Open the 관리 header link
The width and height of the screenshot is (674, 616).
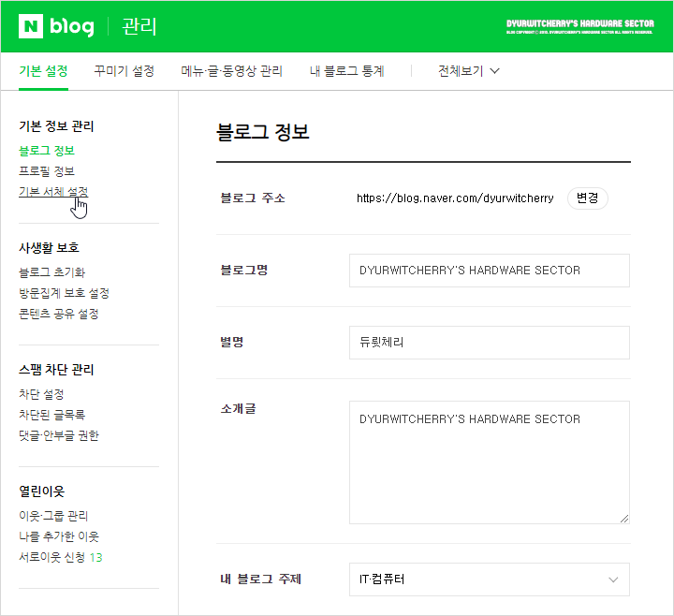(x=139, y=26)
